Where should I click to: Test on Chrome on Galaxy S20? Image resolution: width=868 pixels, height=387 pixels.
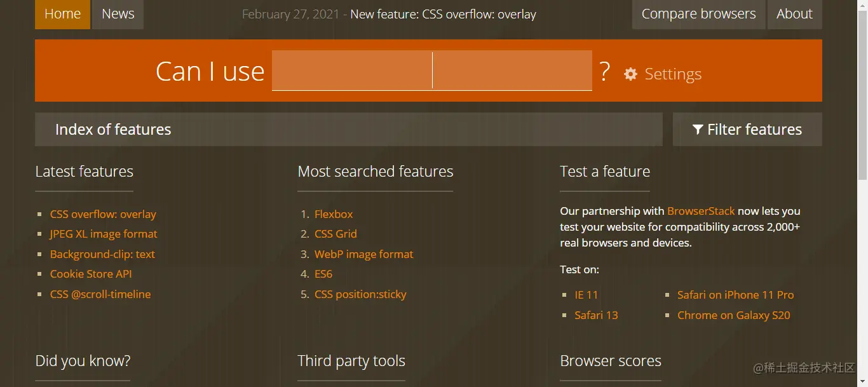coord(733,315)
